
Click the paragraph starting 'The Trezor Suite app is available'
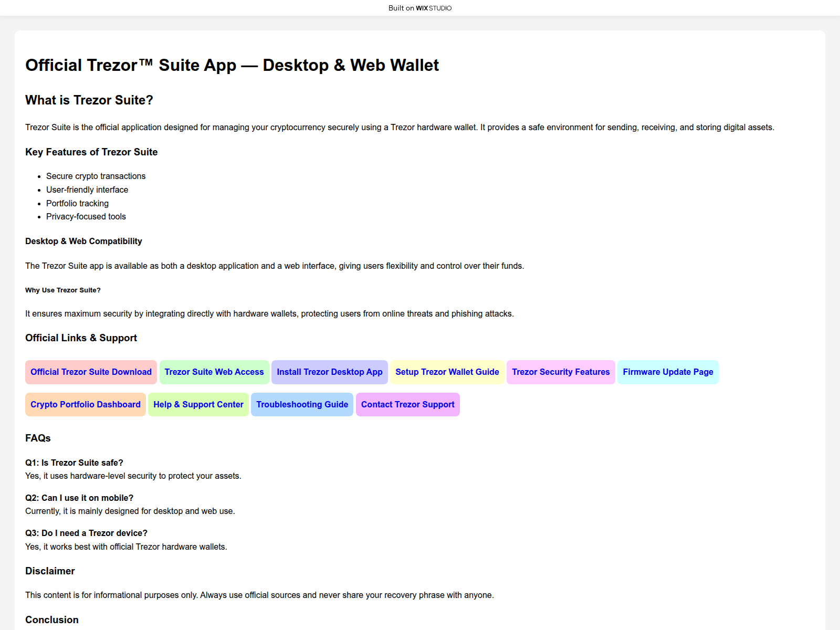point(275,266)
